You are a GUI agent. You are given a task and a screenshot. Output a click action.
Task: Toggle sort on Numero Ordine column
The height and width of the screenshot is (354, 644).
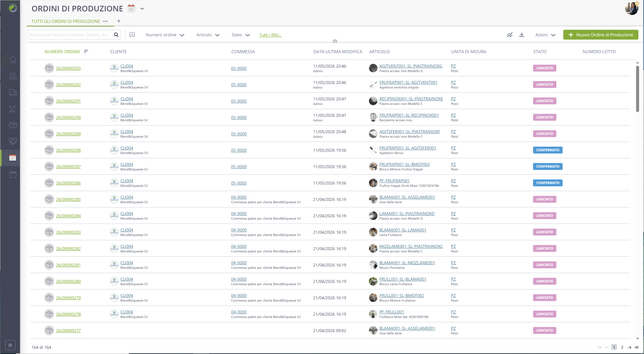86,51
